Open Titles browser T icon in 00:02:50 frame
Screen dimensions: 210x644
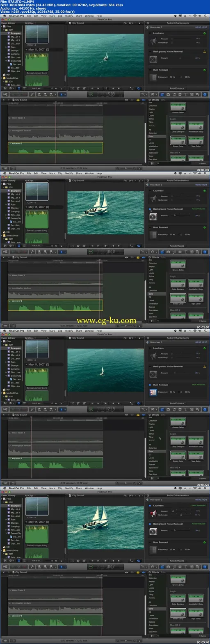185,252
